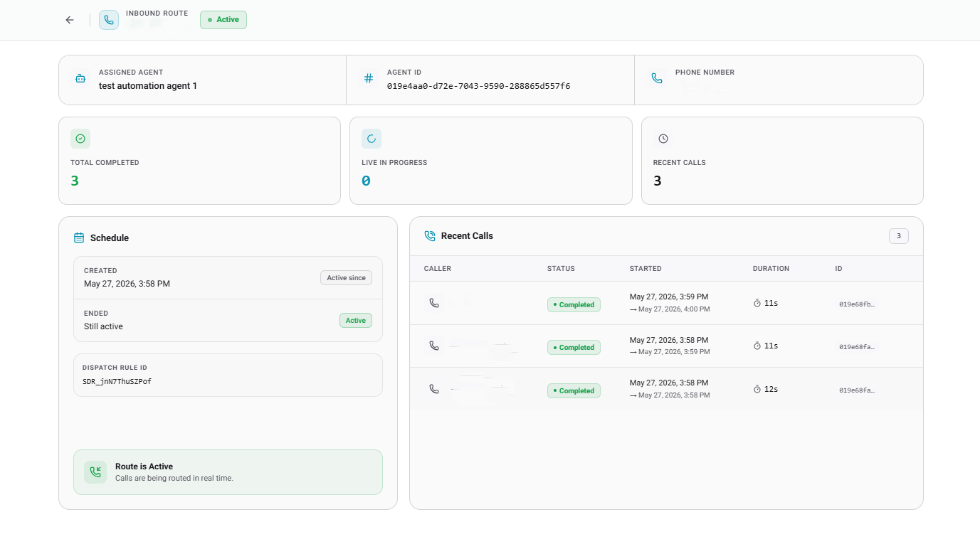Image resolution: width=980 pixels, height=544 pixels.
Task: Click the assigned agent robot icon
Action: click(x=80, y=79)
